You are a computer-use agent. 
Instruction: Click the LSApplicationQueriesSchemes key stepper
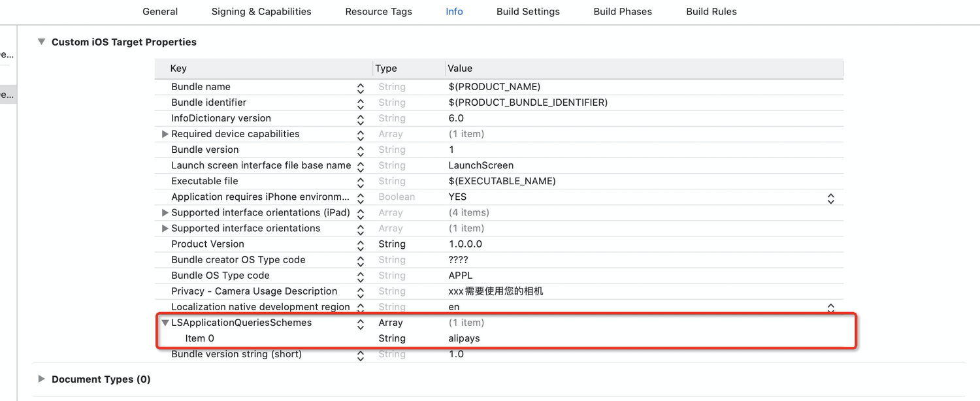click(x=361, y=323)
